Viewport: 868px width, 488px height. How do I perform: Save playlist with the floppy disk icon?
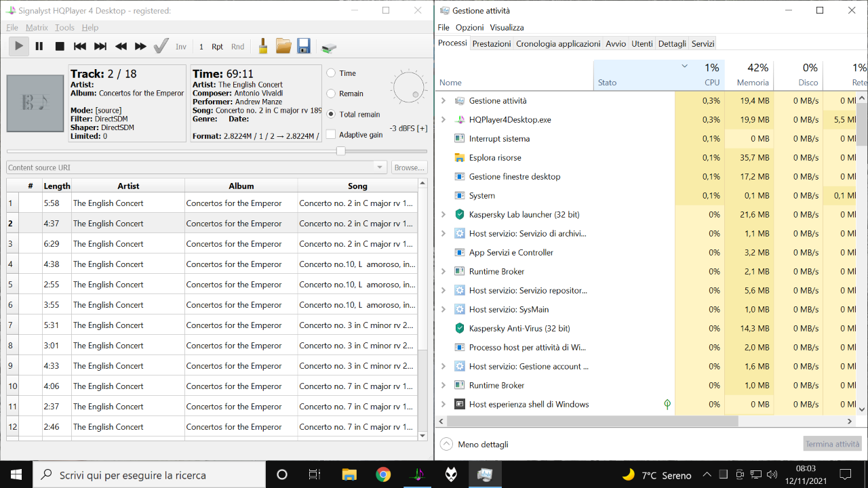(304, 46)
